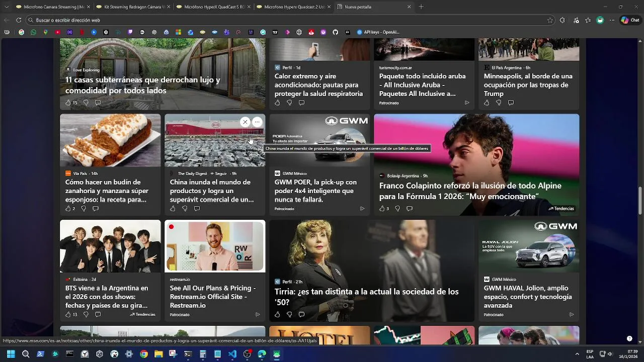
Task: Like the 11 casas subterráneas article
Action: [x=68, y=103]
